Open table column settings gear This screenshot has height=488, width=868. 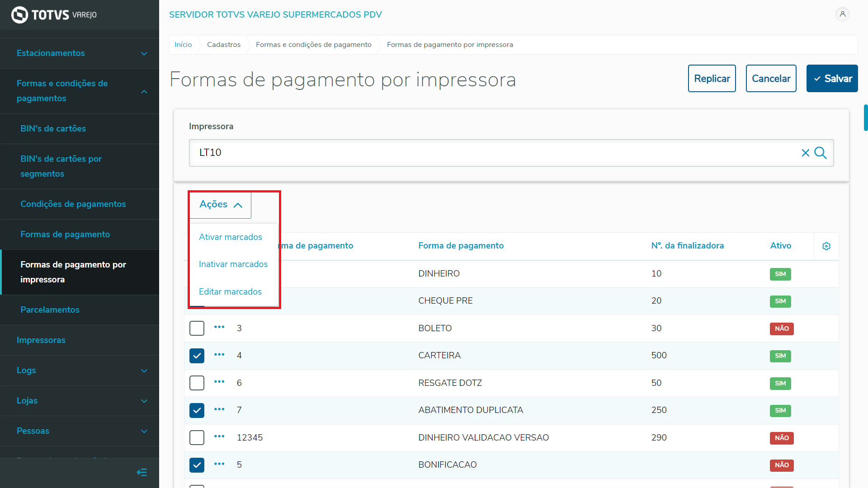tap(826, 246)
